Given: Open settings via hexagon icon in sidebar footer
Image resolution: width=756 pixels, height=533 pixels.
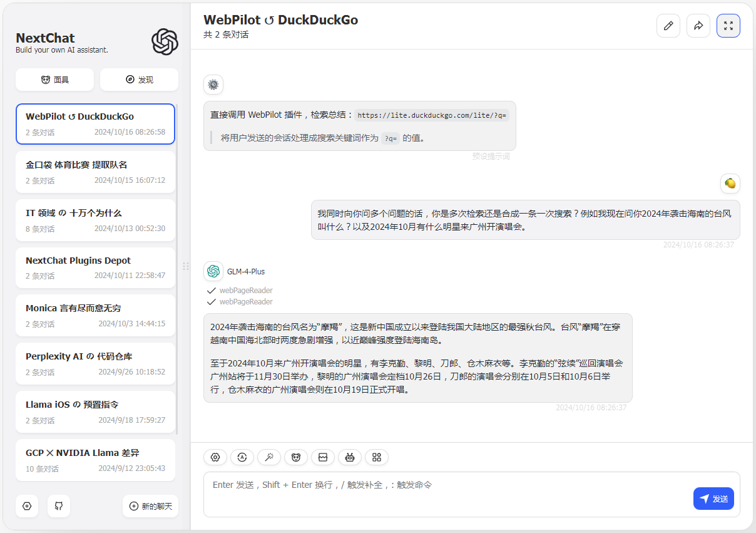Looking at the screenshot, I should 27,506.
